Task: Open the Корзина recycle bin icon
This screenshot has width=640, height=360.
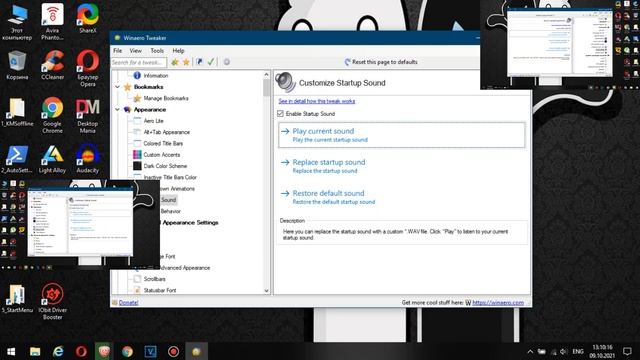Action: pos(17,66)
